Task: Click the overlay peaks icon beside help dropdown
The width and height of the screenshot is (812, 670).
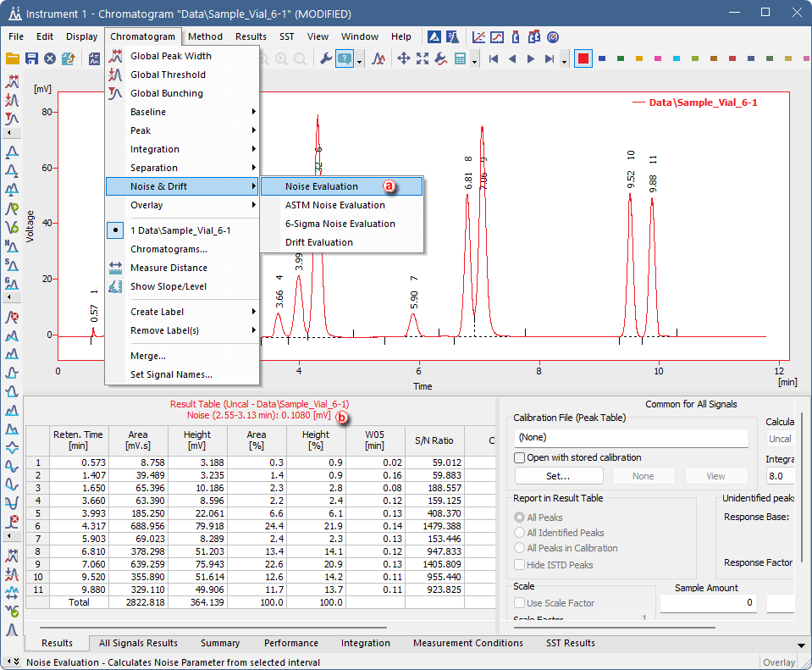Action: [x=378, y=58]
